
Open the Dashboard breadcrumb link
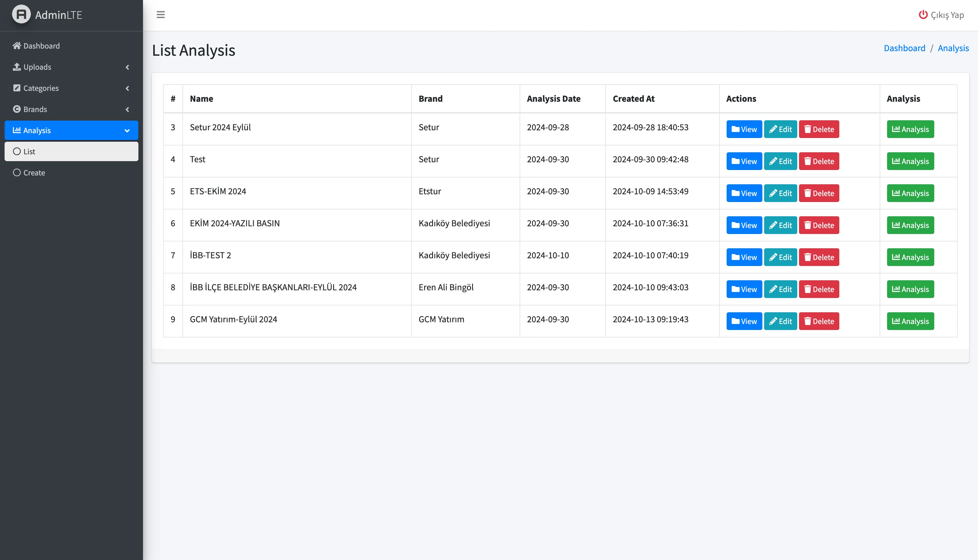pyautogui.click(x=904, y=48)
